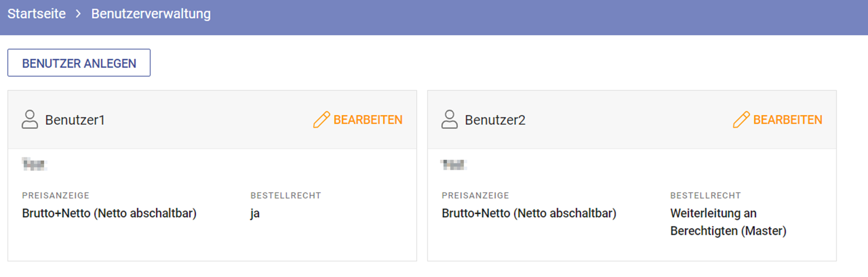The image size is (868, 277).
Task: Click Benutzer1's Brutto+Netto price display value
Action: coord(109,213)
